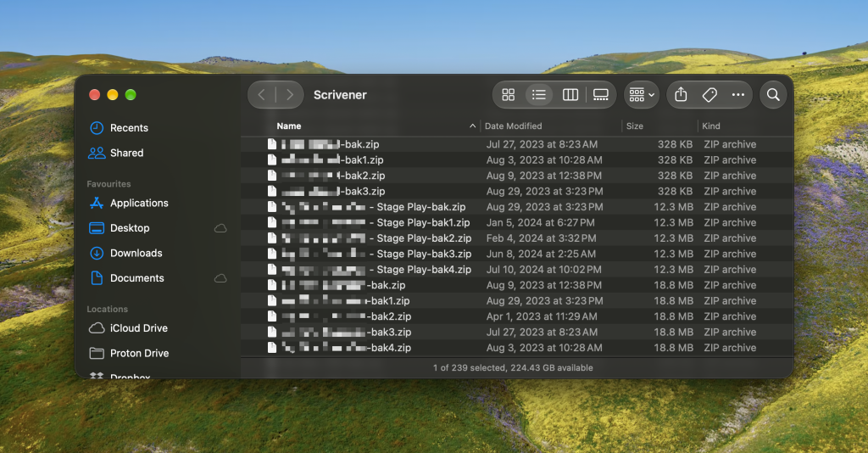The width and height of the screenshot is (868, 453).
Task: Select the -bak4.zip file sized 18.8 MB
Action: (517, 348)
